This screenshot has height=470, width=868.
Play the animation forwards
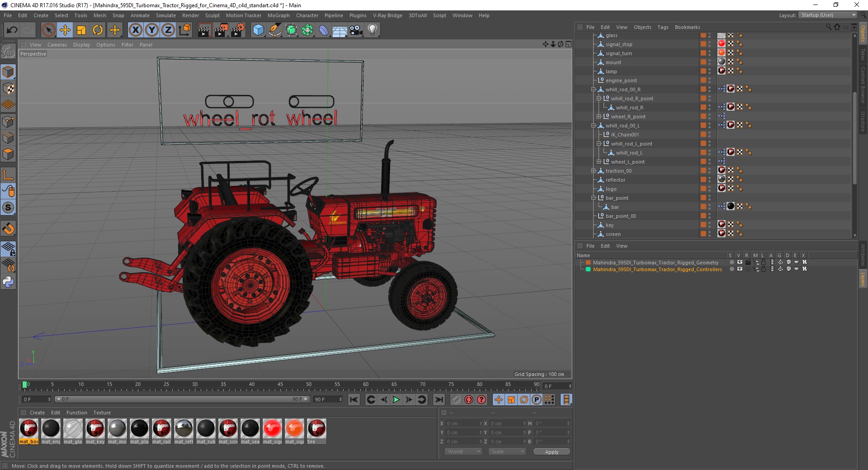(x=396, y=399)
